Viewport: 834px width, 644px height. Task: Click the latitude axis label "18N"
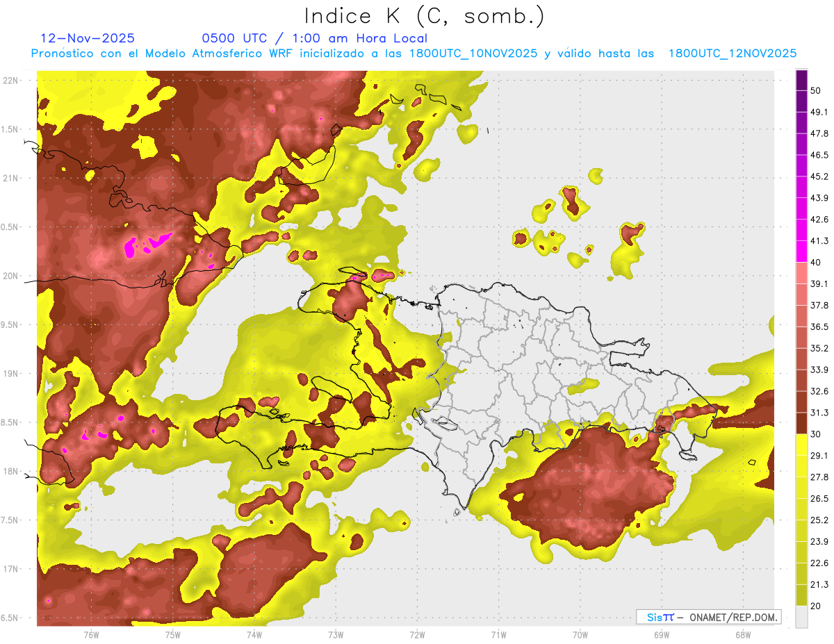[10, 472]
